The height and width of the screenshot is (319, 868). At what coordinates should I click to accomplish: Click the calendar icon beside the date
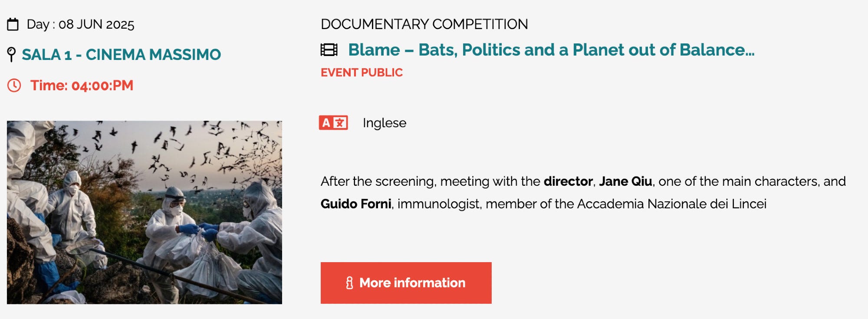(x=13, y=24)
